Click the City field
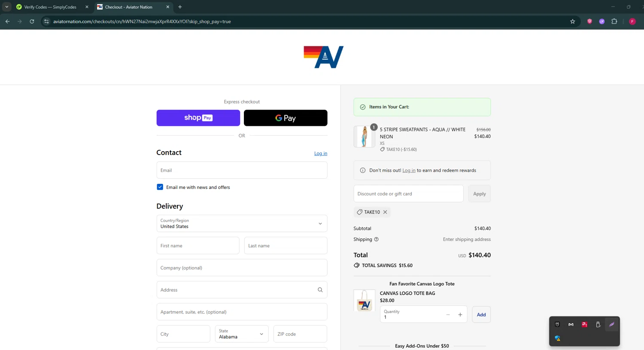The width and height of the screenshot is (644, 350). [x=183, y=334]
